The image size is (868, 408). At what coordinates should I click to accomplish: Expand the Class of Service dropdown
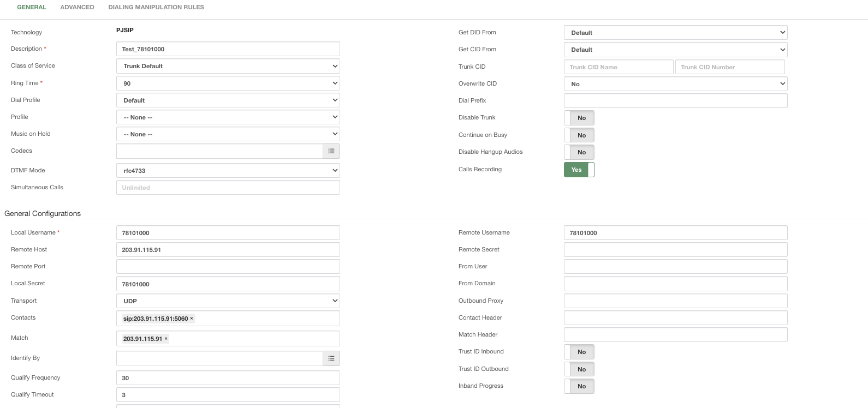228,66
